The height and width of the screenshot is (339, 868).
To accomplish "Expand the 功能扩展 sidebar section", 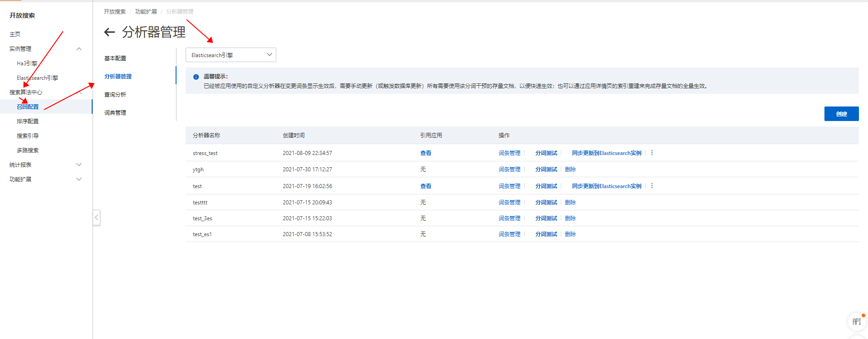I will point(79,179).
